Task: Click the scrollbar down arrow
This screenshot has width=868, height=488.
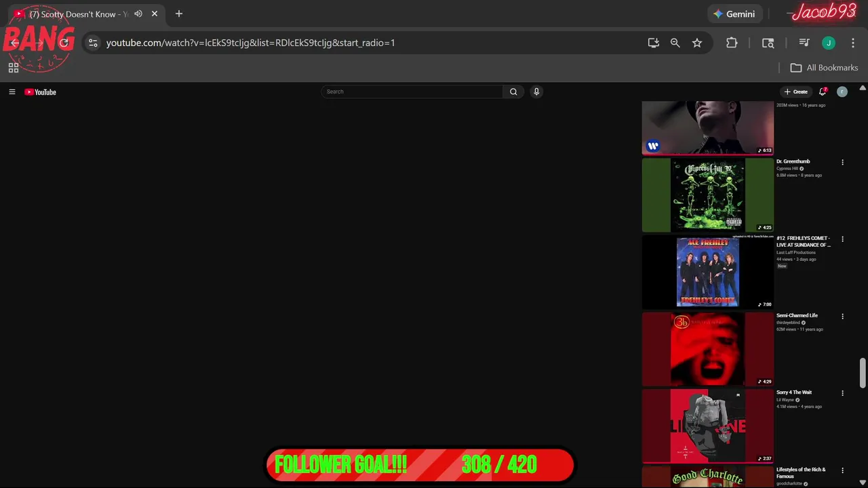Action: pos(863,483)
